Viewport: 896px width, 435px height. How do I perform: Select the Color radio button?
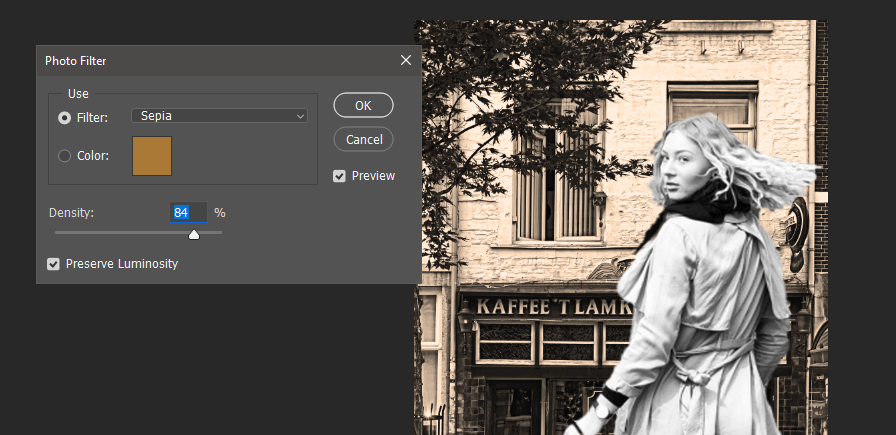tap(65, 155)
